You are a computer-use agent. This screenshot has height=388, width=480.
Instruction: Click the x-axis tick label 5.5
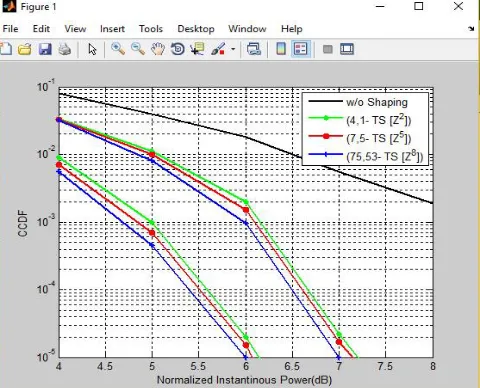point(198,367)
